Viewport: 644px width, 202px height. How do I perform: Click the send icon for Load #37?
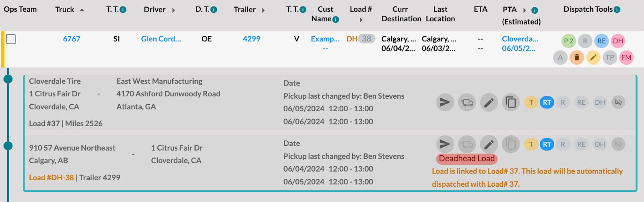pyautogui.click(x=445, y=102)
